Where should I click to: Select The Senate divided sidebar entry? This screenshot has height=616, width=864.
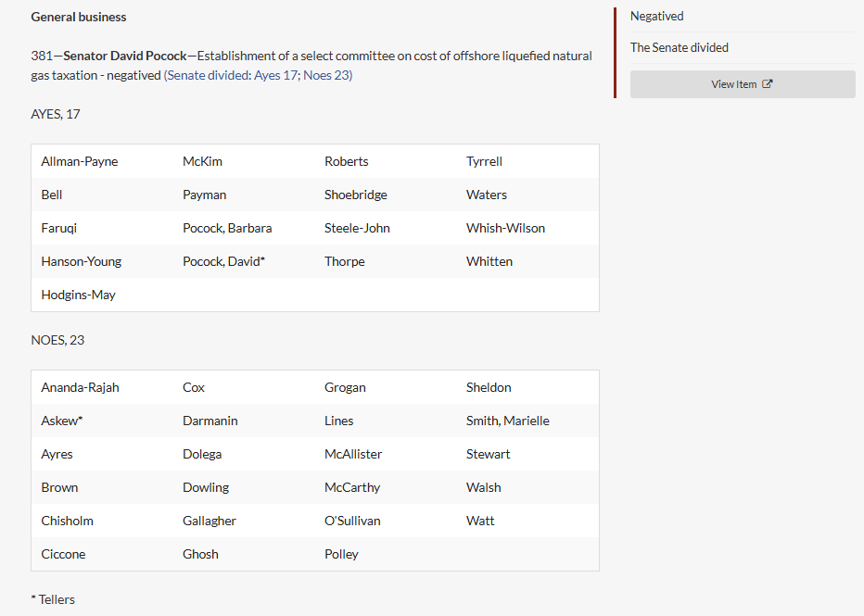679,47
